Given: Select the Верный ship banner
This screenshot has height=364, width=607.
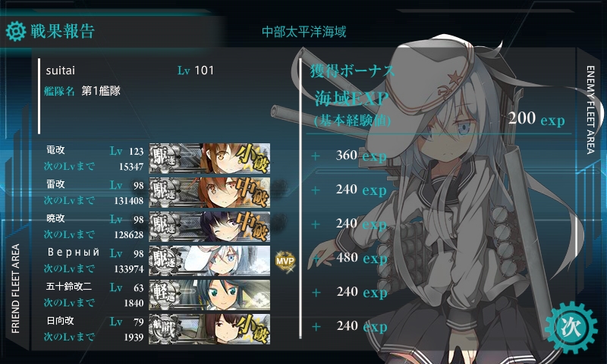Looking at the screenshot, I should click(x=209, y=260).
